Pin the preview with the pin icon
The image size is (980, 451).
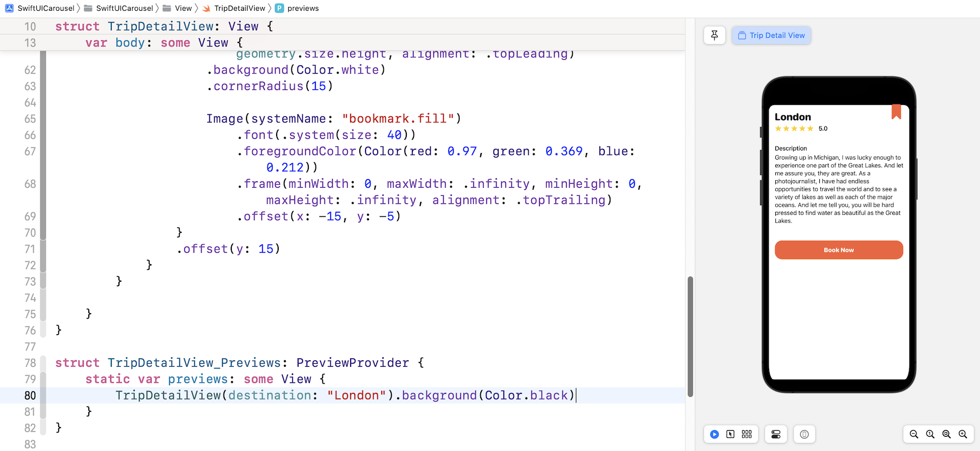coord(714,35)
